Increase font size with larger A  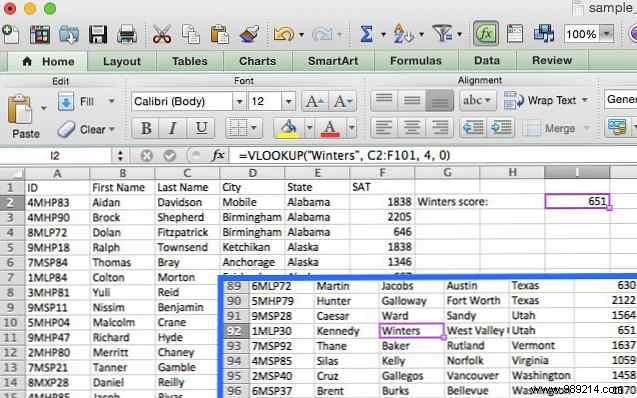click(315, 101)
